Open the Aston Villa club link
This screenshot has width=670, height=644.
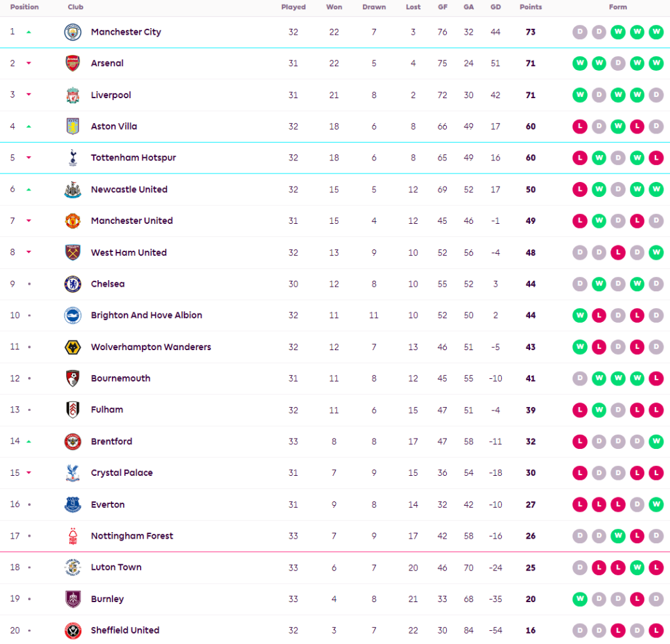click(114, 126)
